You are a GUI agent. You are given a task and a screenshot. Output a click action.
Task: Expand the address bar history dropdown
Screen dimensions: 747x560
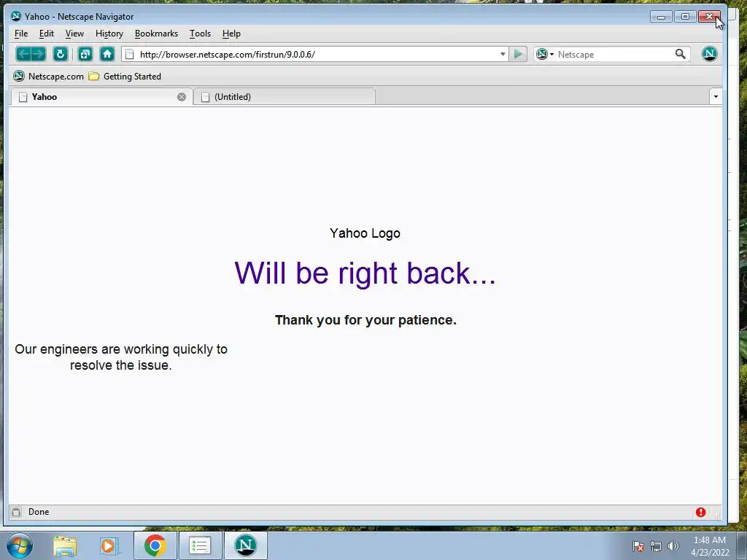[503, 54]
